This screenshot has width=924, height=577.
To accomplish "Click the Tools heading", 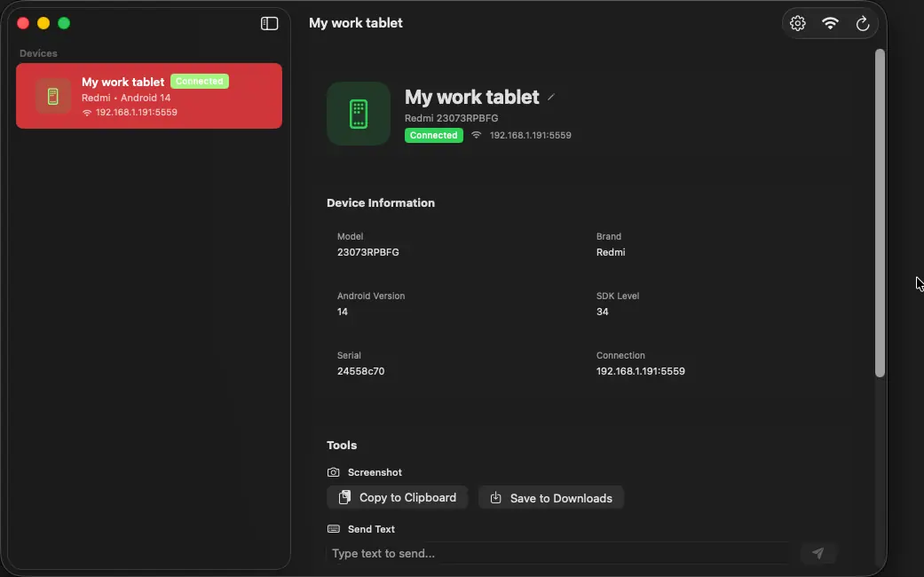I will coord(342,445).
